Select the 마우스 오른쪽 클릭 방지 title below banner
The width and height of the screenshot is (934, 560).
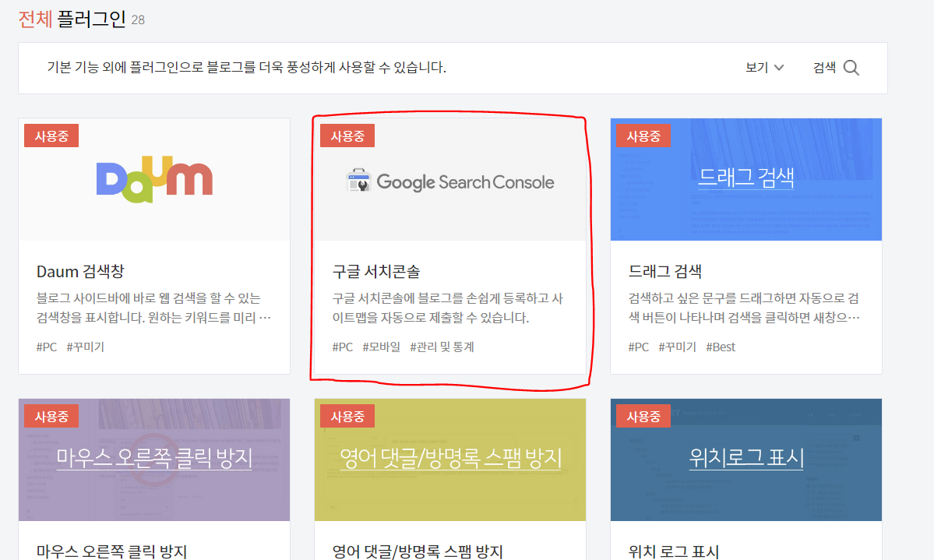coord(111,551)
